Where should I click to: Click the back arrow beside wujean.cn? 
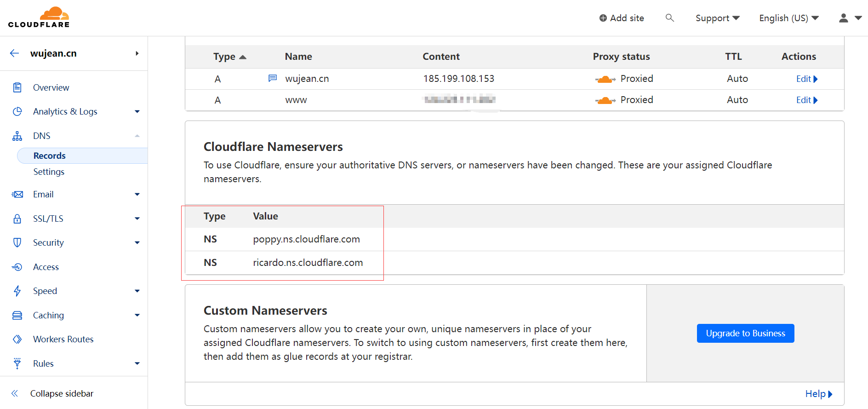coord(15,53)
